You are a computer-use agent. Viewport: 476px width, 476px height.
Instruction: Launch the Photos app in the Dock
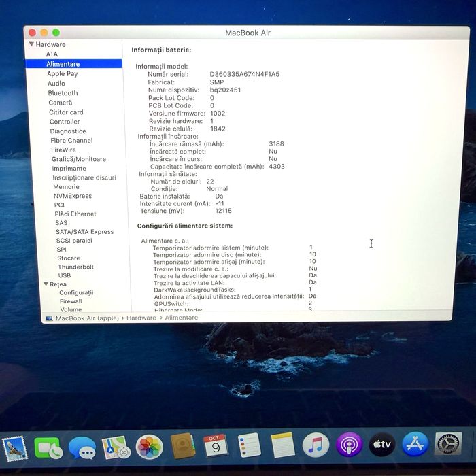pyautogui.click(x=150, y=447)
